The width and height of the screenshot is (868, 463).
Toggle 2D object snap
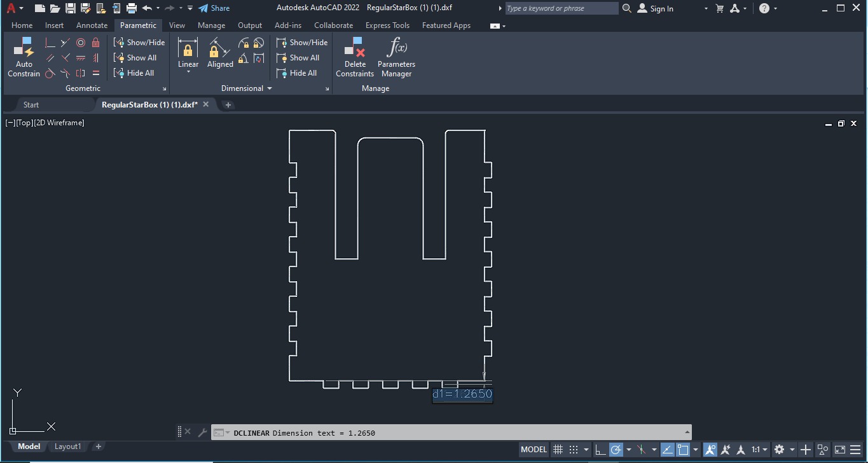pyautogui.click(x=683, y=450)
